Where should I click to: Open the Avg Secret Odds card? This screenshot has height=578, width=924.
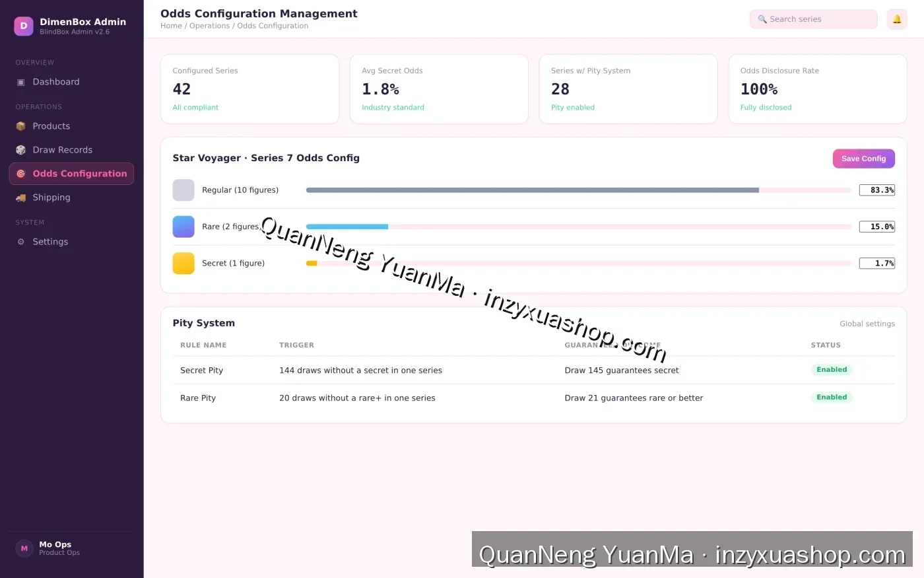(439, 89)
